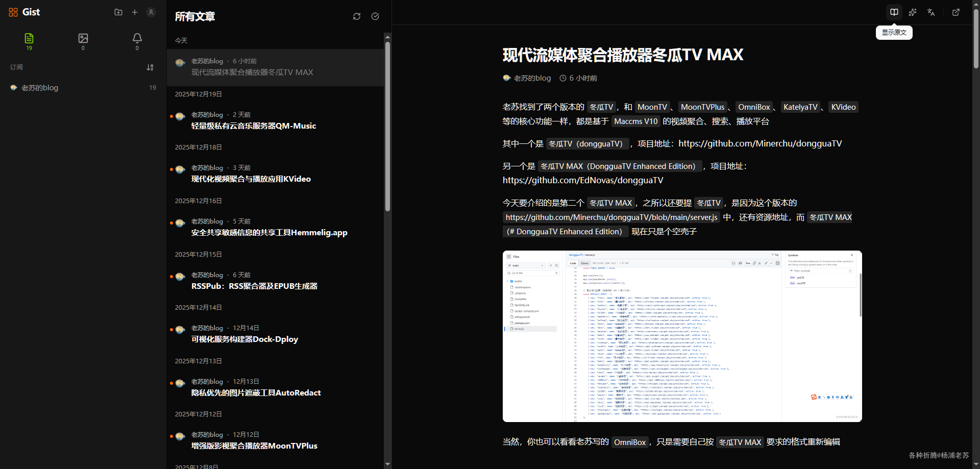Click the 所有文章 heading
The height and width of the screenshot is (469, 980).
point(195,16)
